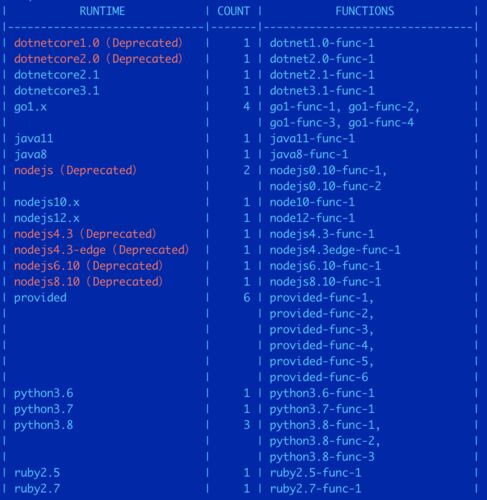The width and height of the screenshot is (487, 500).
Task: Click the COUNT column header
Action: click(233, 11)
